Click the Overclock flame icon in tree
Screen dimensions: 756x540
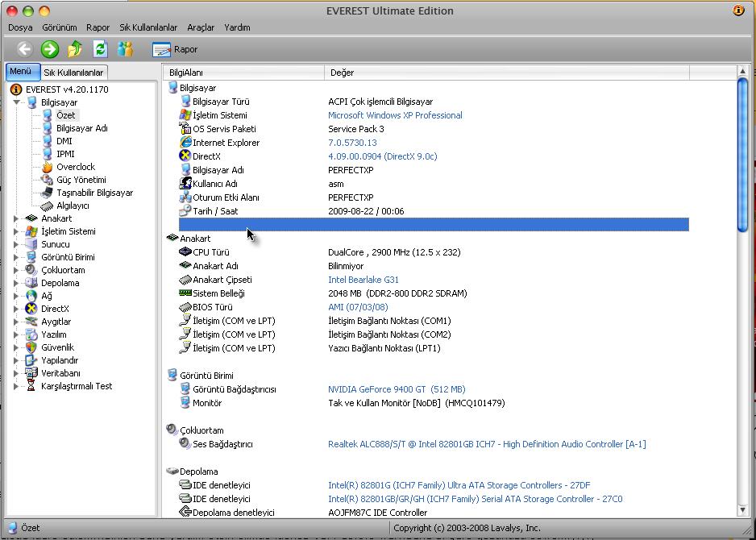(x=48, y=167)
